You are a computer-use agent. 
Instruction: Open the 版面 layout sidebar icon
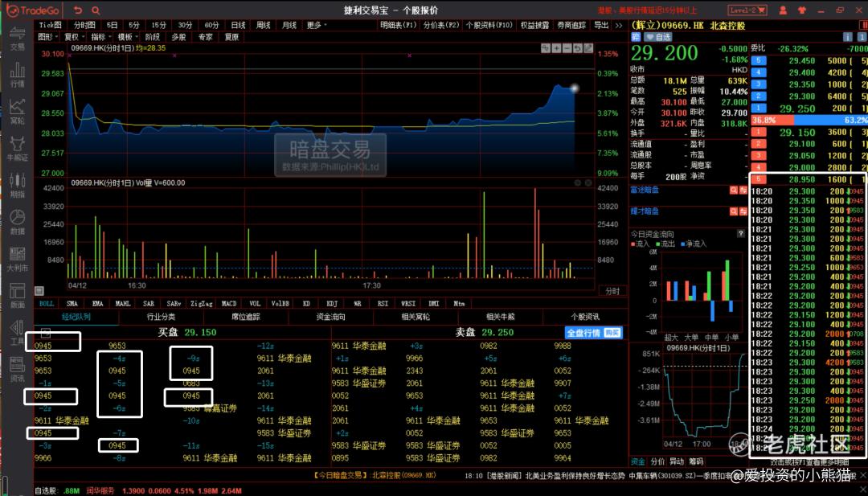point(18,296)
